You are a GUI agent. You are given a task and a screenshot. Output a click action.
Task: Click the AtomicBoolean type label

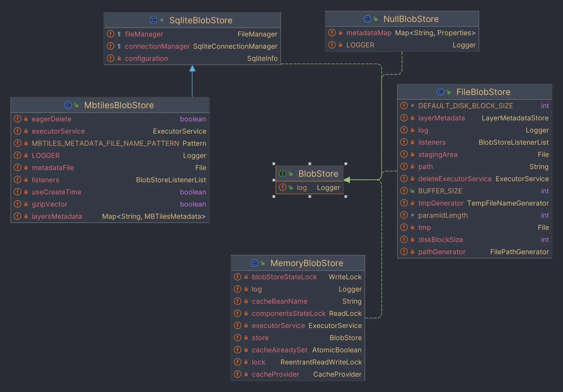pos(337,350)
